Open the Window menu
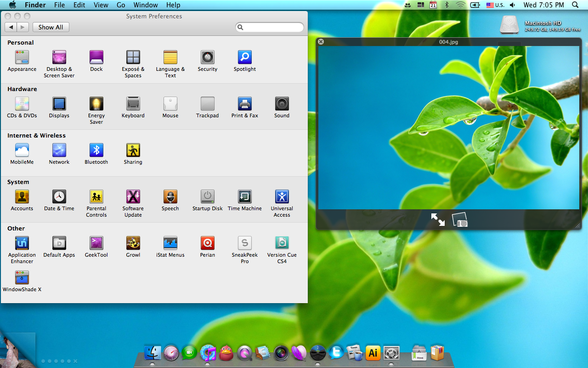 click(145, 5)
